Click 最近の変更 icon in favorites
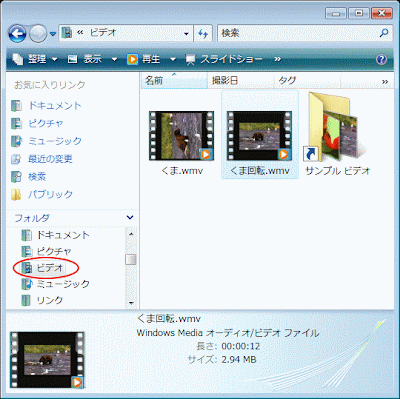400x399 pixels. point(16,159)
